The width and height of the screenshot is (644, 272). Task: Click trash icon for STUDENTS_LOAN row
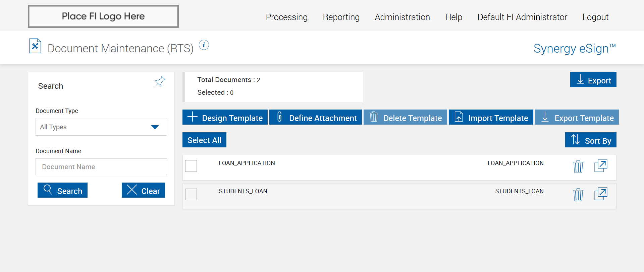(x=578, y=194)
